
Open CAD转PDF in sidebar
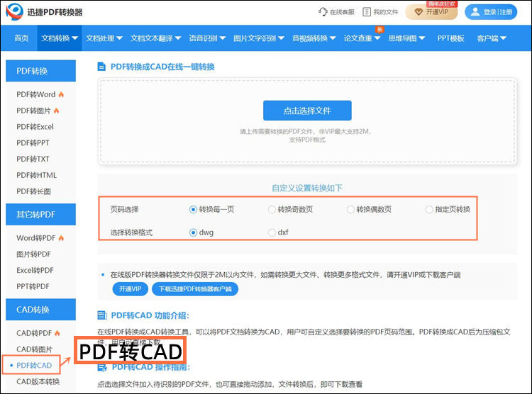click(34, 333)
